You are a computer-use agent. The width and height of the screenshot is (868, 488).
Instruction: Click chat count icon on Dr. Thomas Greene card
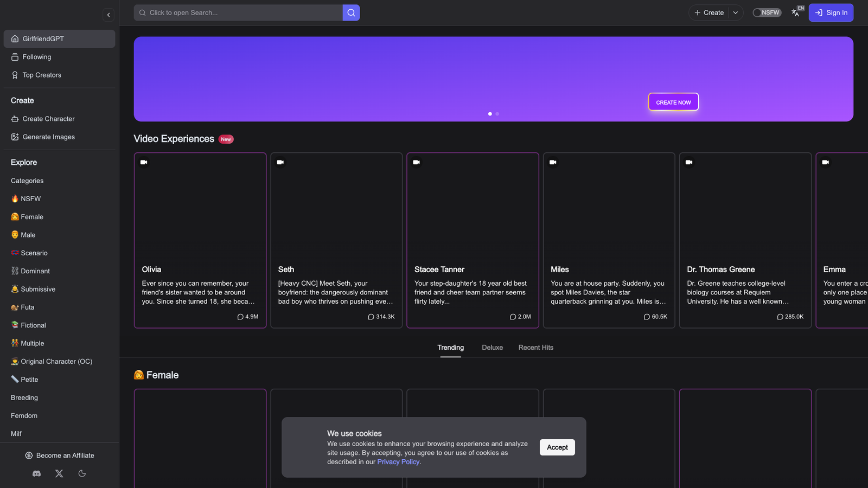click(780, 317)
